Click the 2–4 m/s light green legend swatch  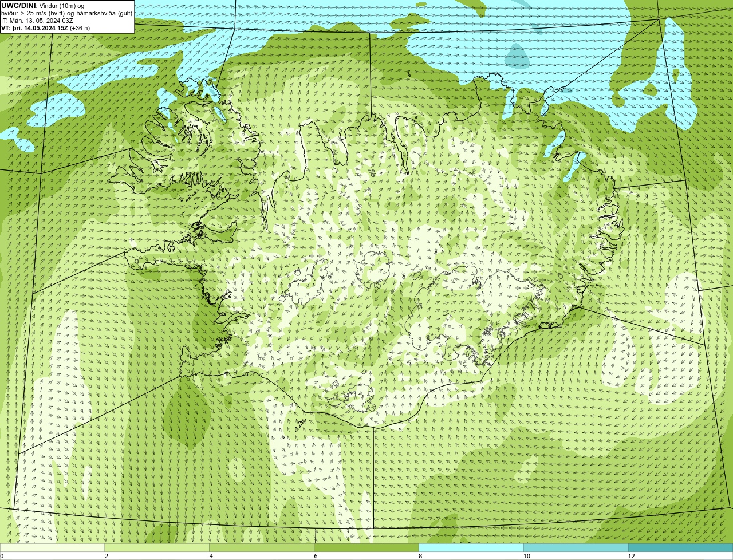pyautogui.click(x=157, y=547)
